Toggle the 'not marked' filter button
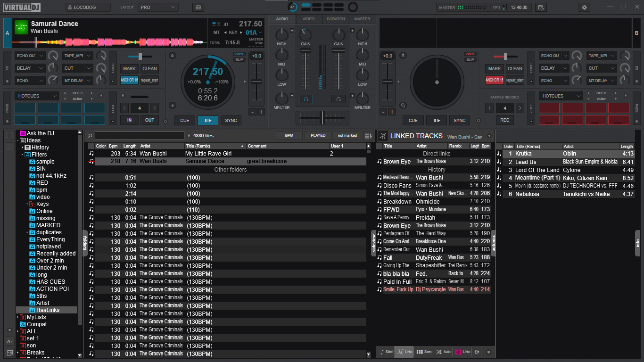This screenshot has width=644, height=362. [347, 136]
